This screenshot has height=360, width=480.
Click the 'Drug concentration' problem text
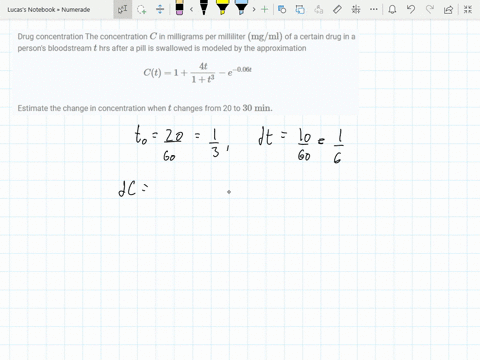(186, 42)
